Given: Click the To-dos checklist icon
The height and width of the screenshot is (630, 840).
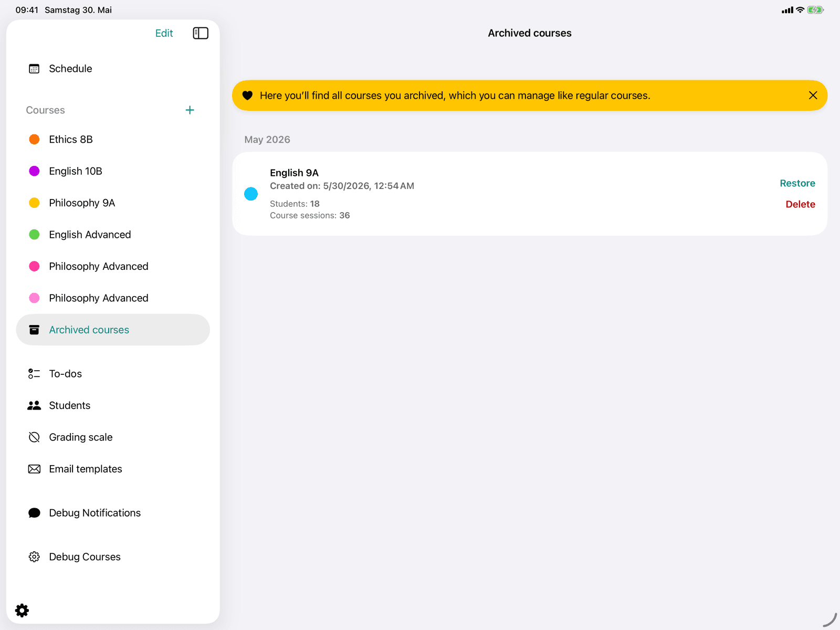Looking at the screenshot, I should coord(34,374).
